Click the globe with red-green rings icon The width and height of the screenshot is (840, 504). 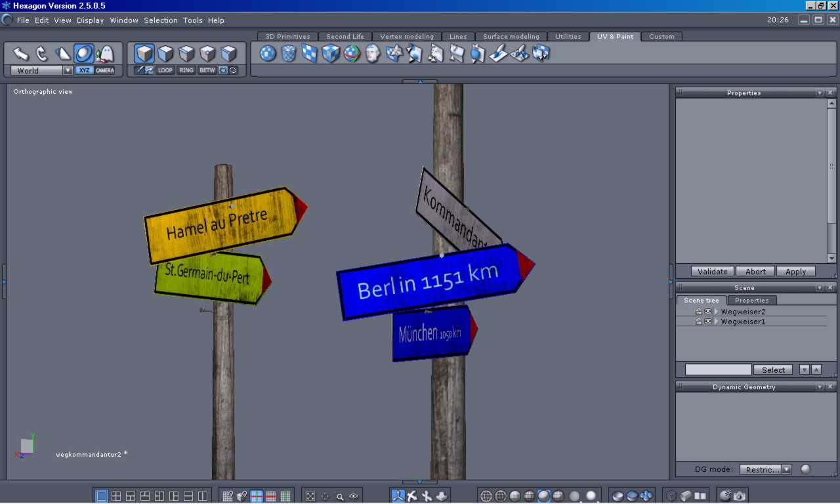[352, 53]
